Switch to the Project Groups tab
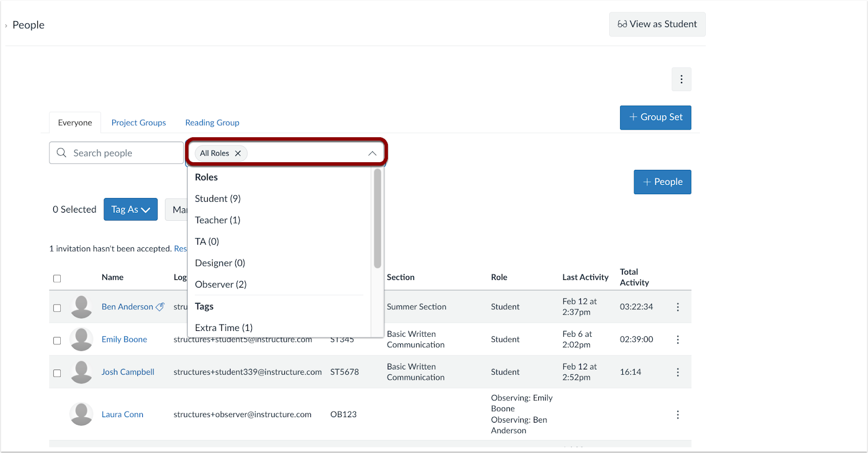This screenshot has height=453, width=868. click(x=139, y=123)
